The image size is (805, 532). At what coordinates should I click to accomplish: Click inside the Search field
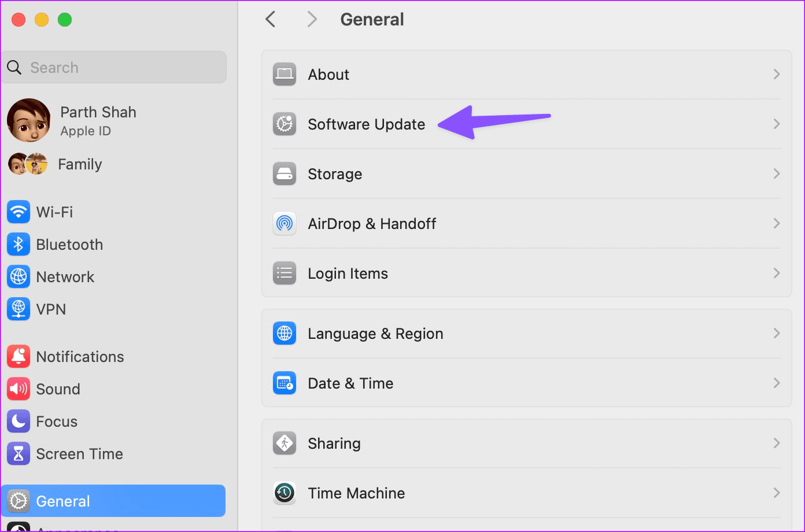(114, 66)
